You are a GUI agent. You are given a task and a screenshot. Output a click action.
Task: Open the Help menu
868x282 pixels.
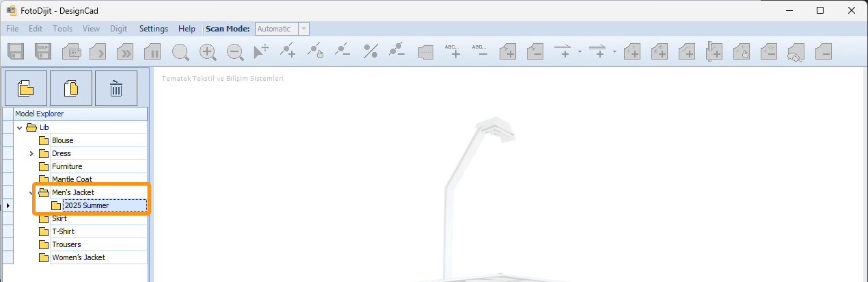187,29
